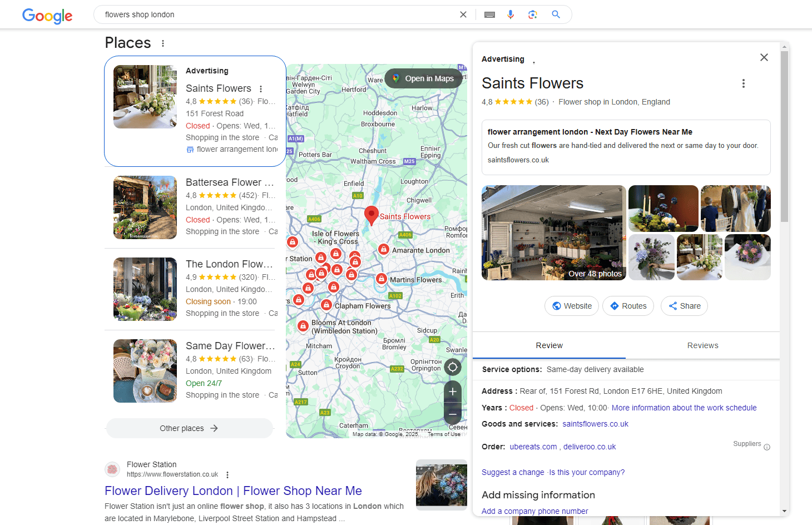Close the Saints Flowers detail panel

[764, 57]
